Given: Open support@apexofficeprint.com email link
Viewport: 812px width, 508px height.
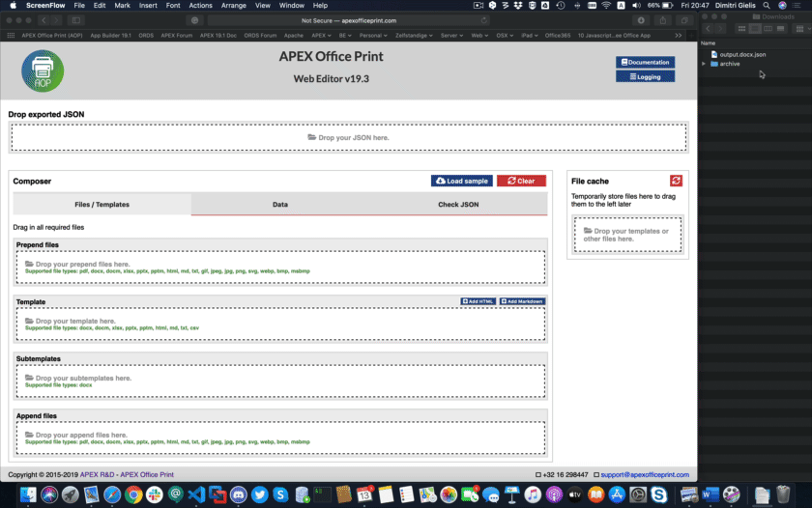Looking at the screenshot, I should (645, 474).
